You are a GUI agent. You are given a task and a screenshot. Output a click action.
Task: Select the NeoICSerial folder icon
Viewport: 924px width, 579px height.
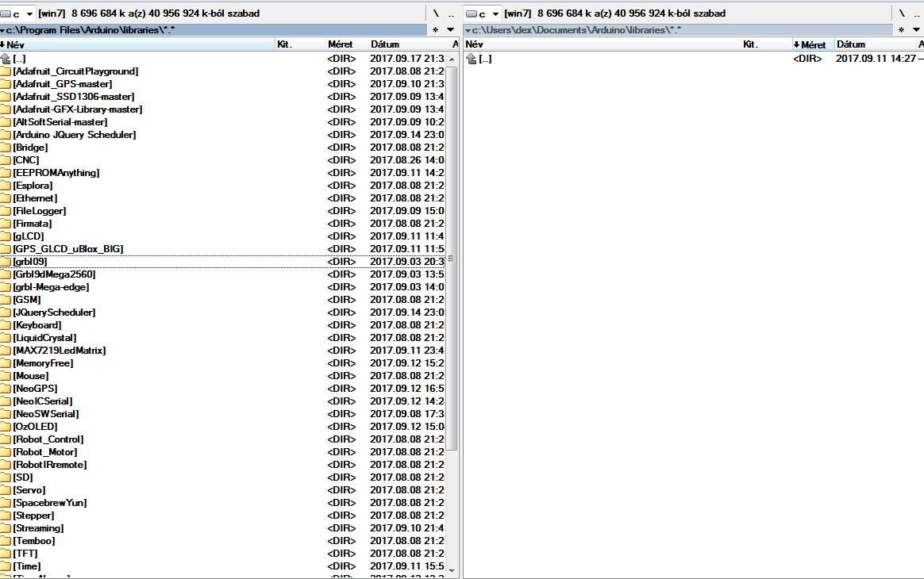pyautogui.click(x=6, y=401)
